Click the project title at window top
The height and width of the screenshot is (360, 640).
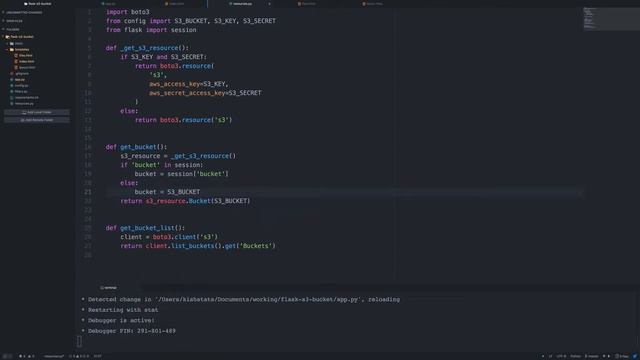click(38, 4)
